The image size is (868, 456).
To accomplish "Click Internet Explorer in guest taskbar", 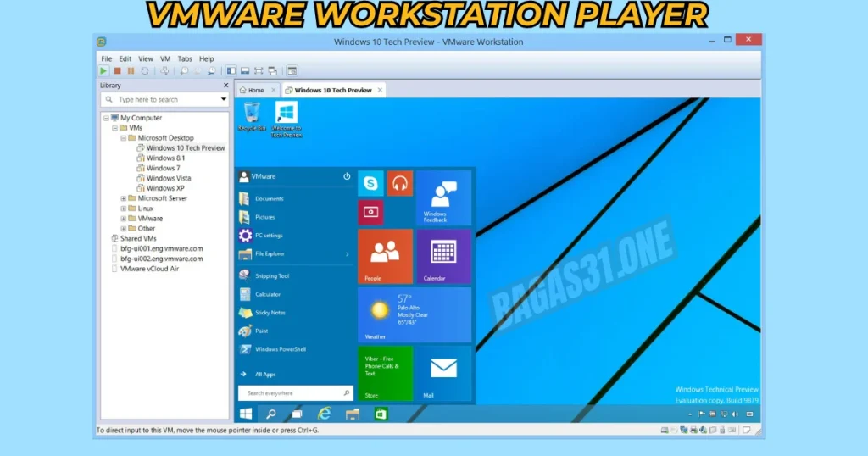I will click(x=325, y=414).
